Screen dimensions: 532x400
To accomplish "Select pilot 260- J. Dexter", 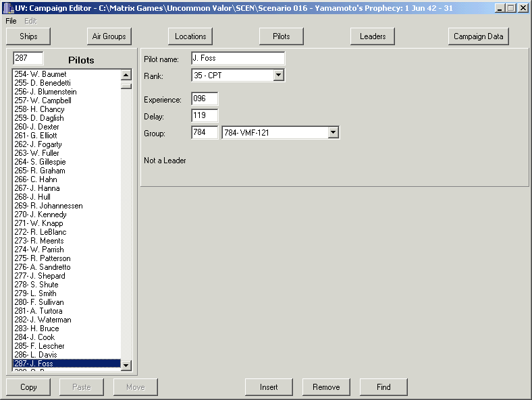I will coord(67,127).
